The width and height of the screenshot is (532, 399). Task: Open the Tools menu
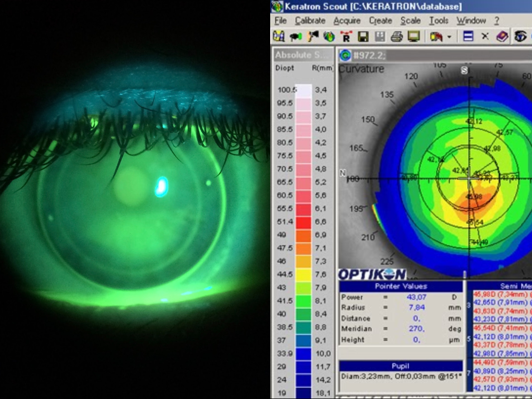point(439,21)
